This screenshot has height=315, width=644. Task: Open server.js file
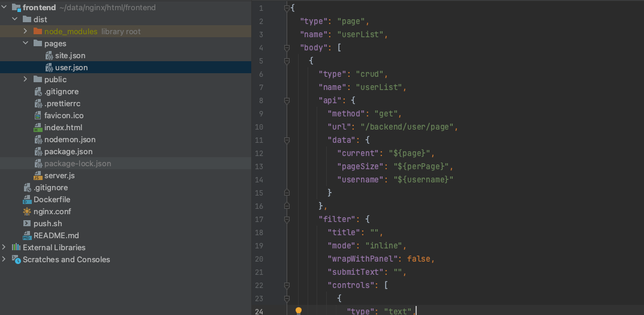pos(59,176)
